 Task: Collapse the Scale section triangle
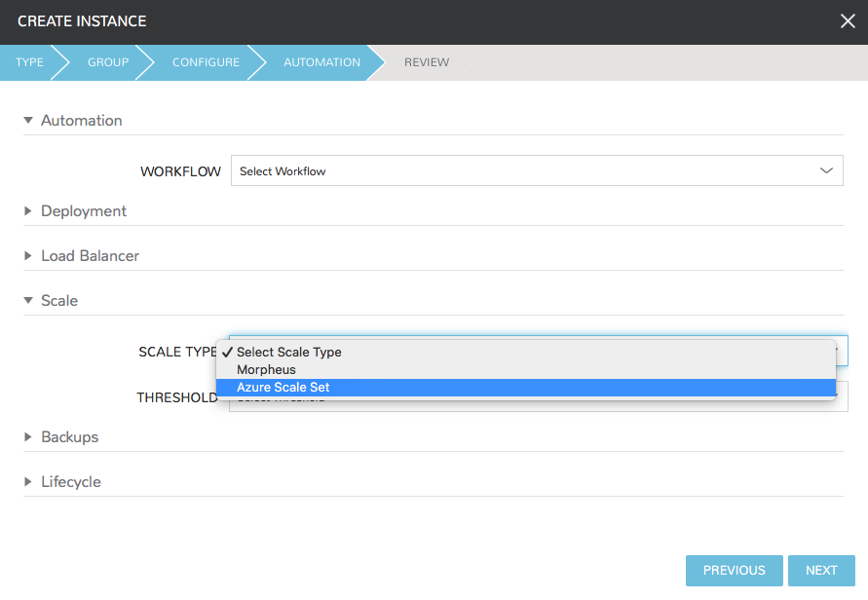(x=28, y=301)
